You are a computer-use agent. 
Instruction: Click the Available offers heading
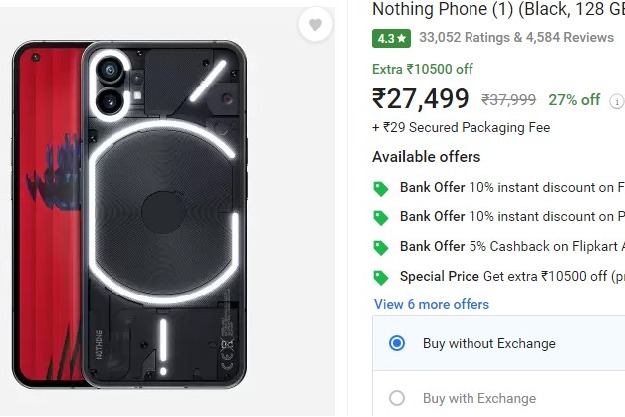point(426,157)
